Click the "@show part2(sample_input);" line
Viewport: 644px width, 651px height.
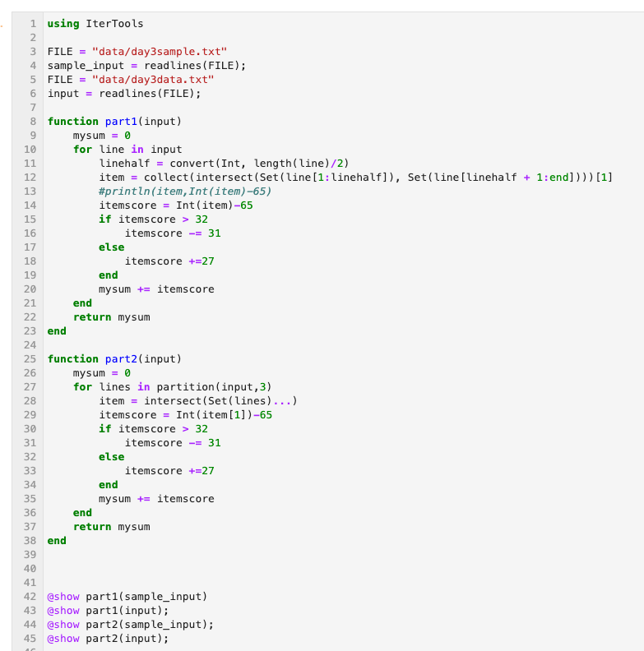click(130, 625)
